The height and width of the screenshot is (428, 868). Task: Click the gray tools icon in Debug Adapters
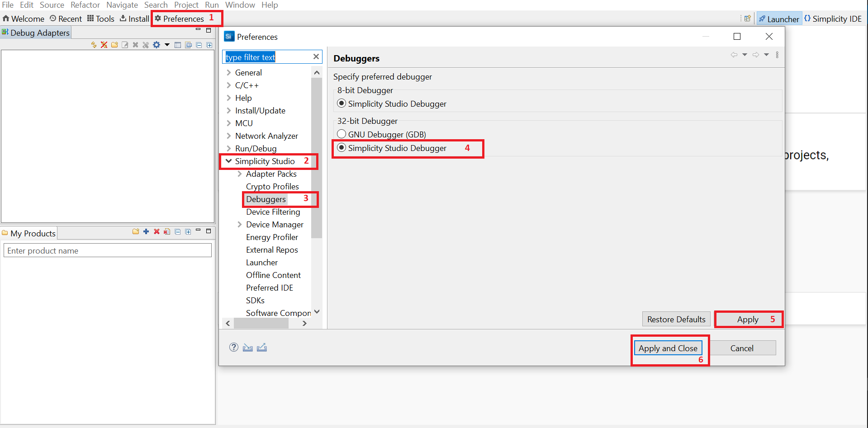[x=146, y=45]
